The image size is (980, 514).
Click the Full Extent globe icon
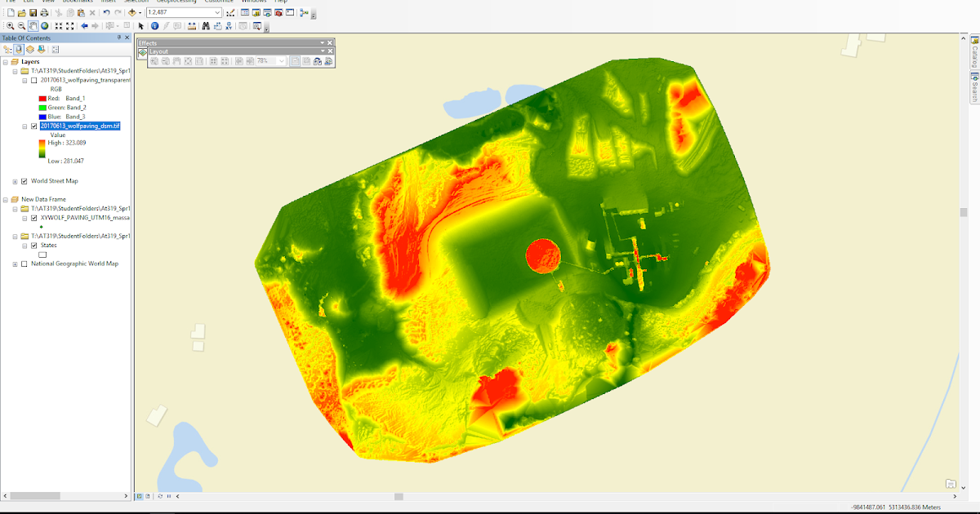[x=45, y=26]
